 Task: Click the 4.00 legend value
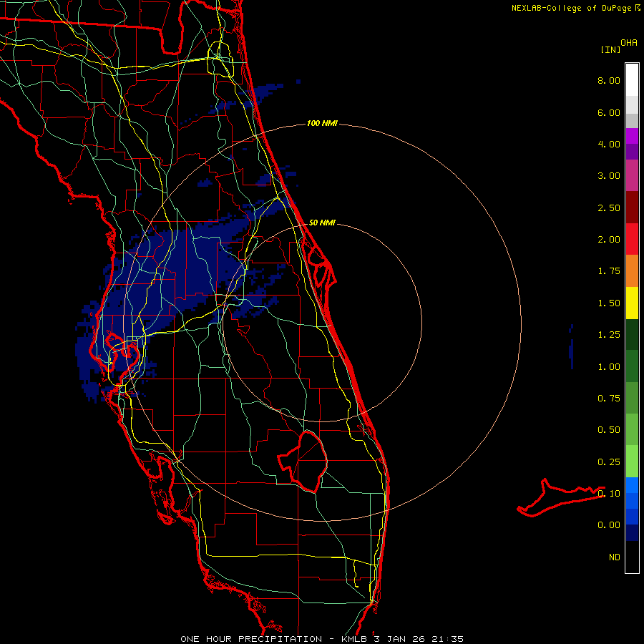[609, 144]
